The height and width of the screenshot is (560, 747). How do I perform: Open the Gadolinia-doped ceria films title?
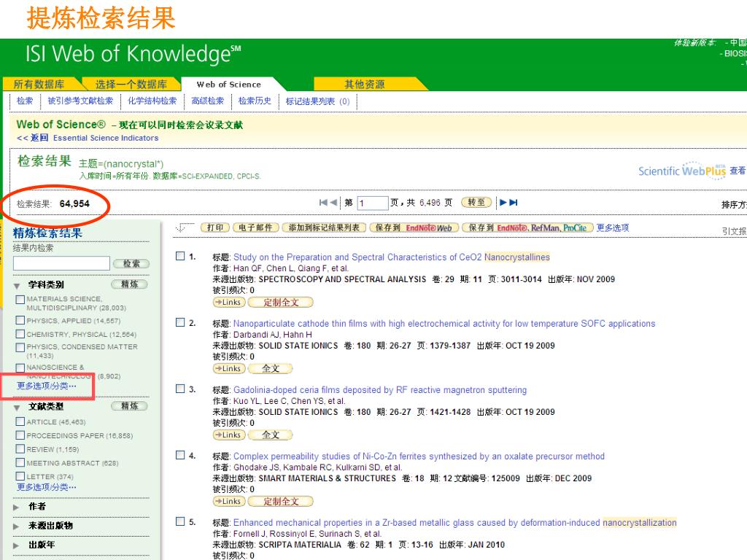[x=380, y=390]
